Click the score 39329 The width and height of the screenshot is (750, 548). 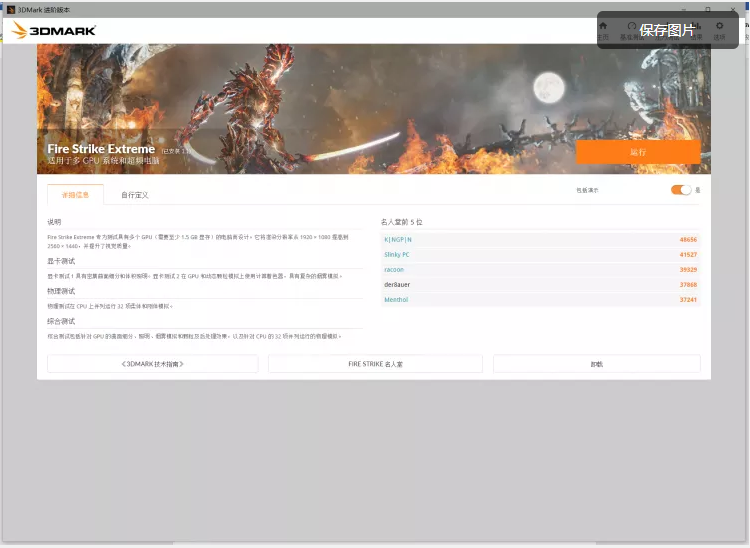click(688, 270)
